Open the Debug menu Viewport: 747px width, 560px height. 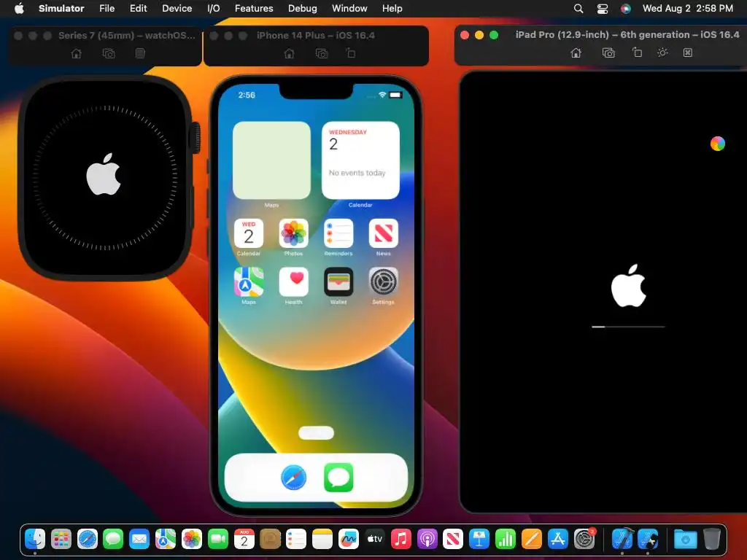(x=303, y=8)
